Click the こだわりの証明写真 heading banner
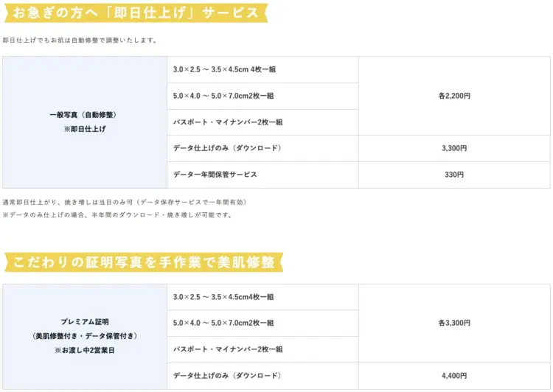The image size is (553, 392). pyautogui.click(x=144, y=262)
